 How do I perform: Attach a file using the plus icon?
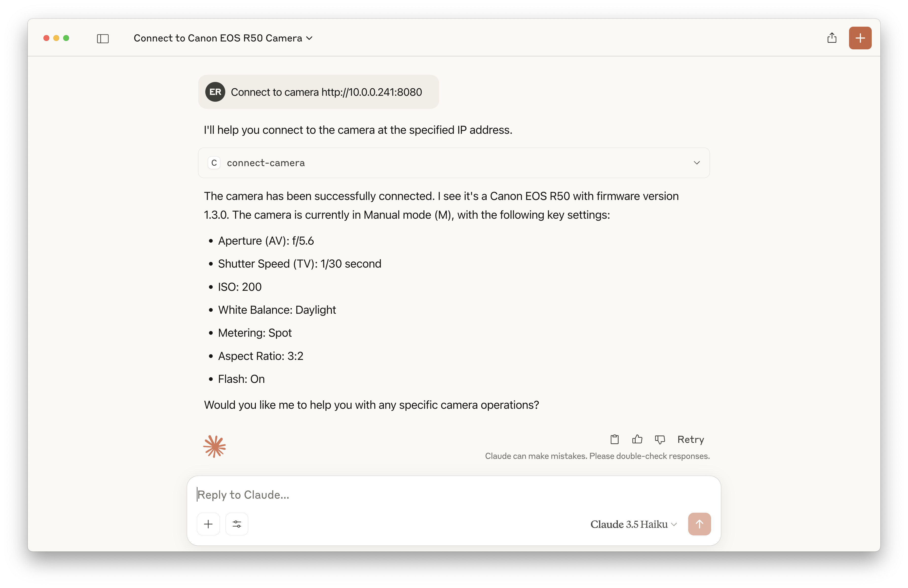pos(208,524)
